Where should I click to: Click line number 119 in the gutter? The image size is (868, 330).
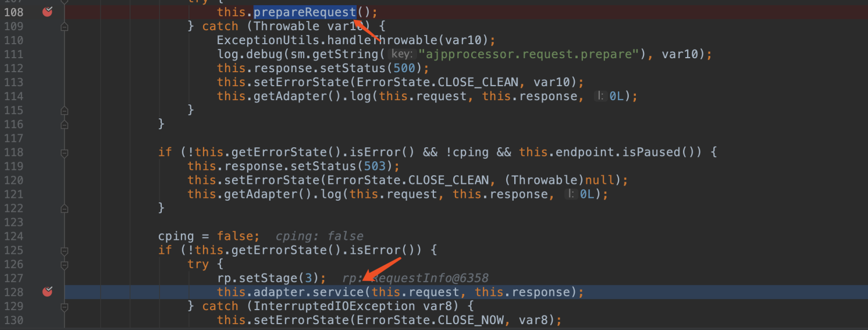(13, 166)
